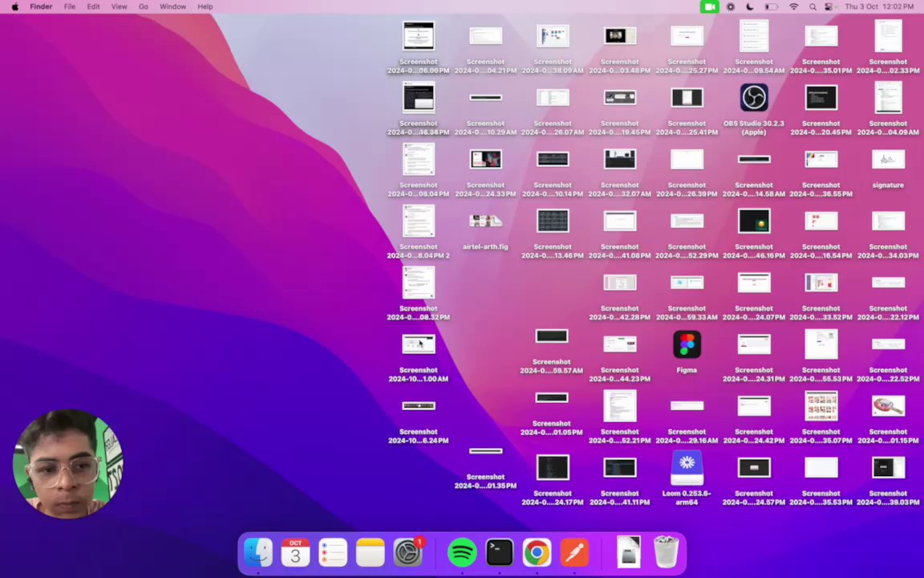The image size is (924, 578).
Task: Launch Terminal from the dock
Action: 499,553
